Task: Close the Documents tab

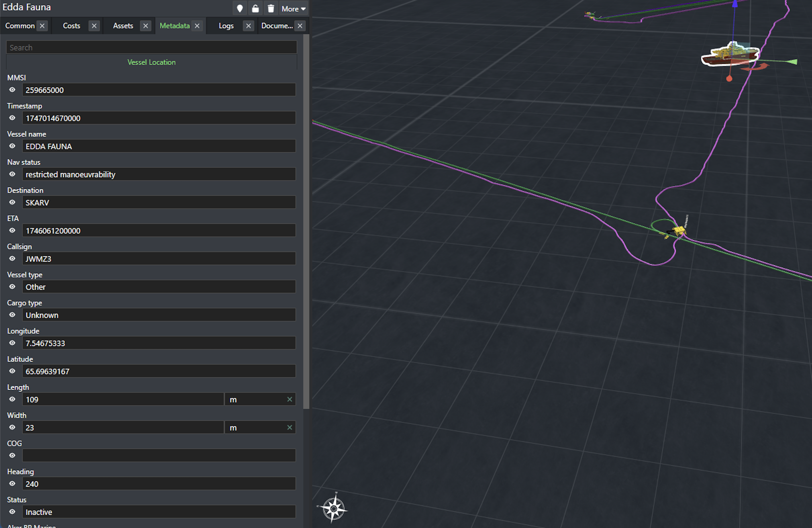Action: click(x=300, y=26)
